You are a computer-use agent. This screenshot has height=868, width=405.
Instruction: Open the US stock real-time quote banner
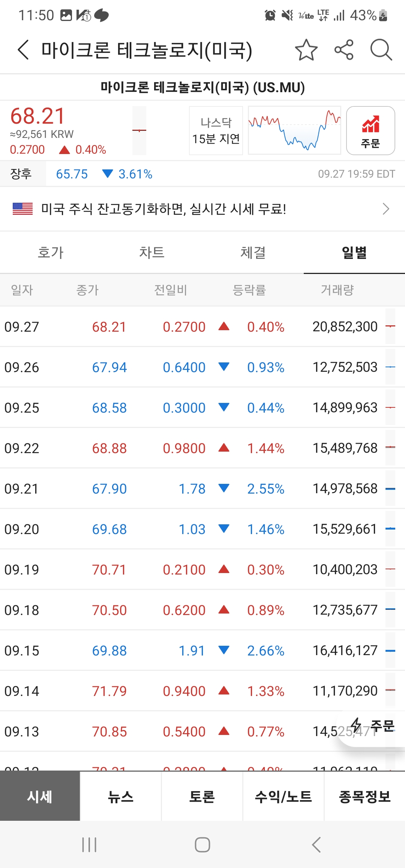click(x=202, y=209)
